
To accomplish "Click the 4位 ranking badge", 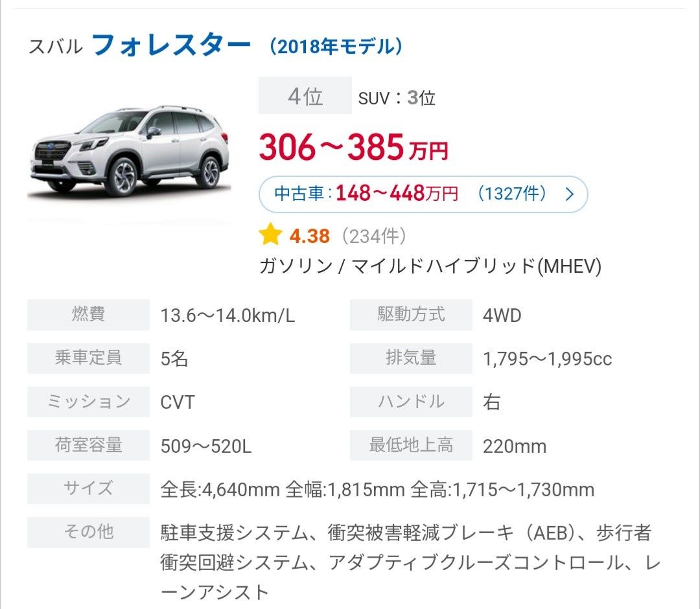I will point(305,96).
